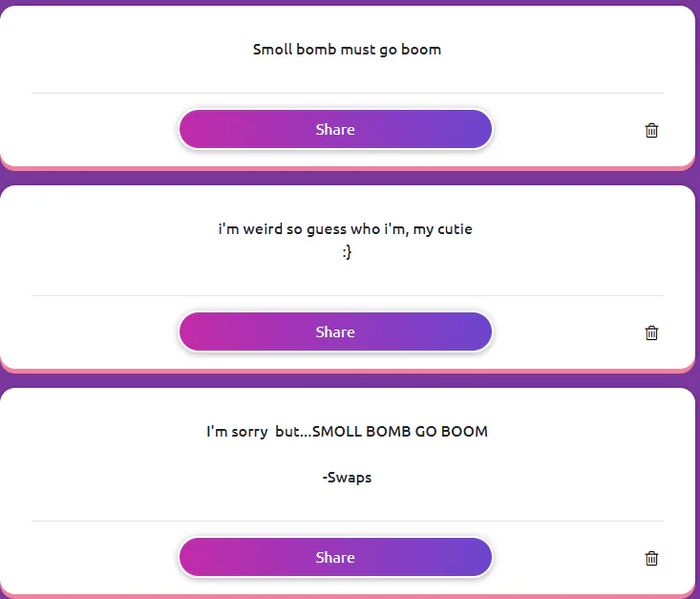Share the "Smoll bomb must go boom" message

click(335, 130)
